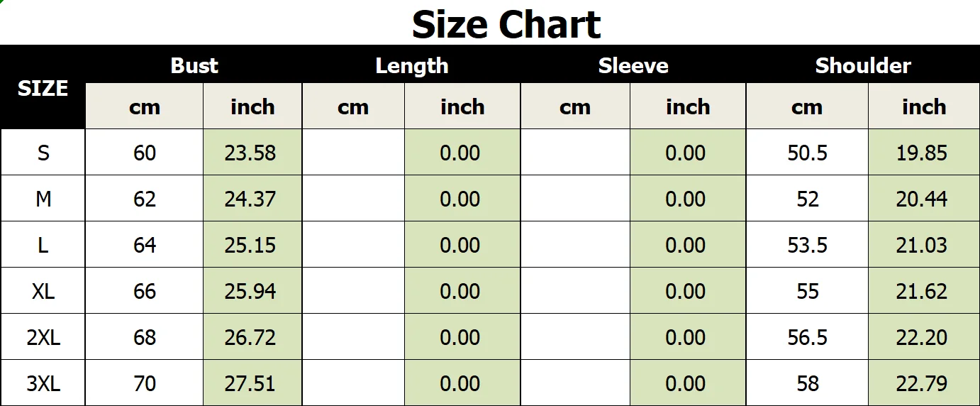The image size is (980, 406).
Task: Click the shoulder inch value 22.79
Action: (922, 383)
